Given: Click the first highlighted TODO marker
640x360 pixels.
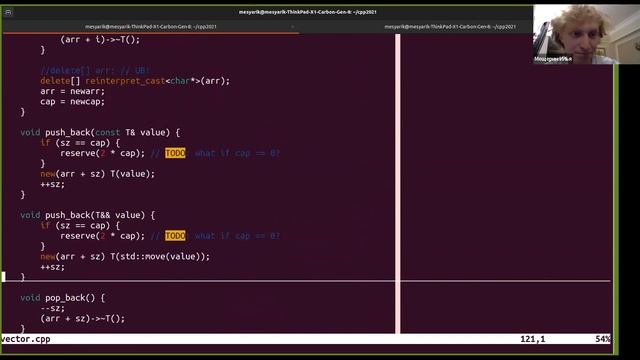Looking at the screenshot, I should [175, 153].
